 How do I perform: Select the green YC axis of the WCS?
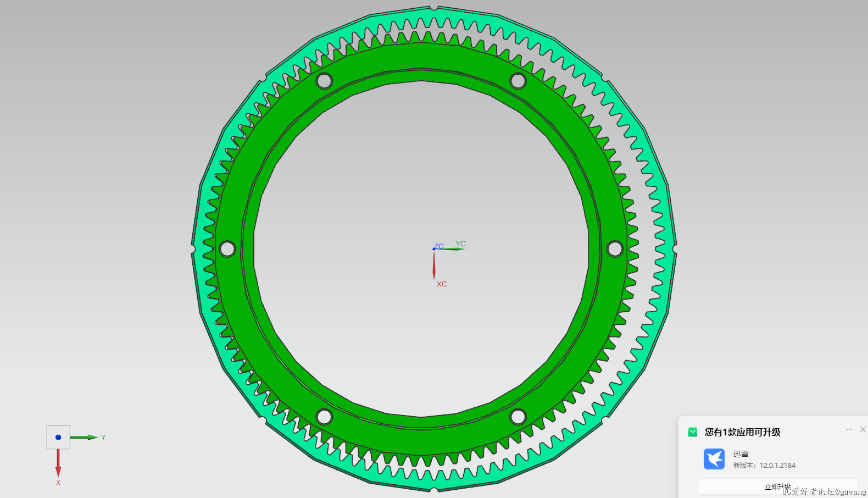452,249
